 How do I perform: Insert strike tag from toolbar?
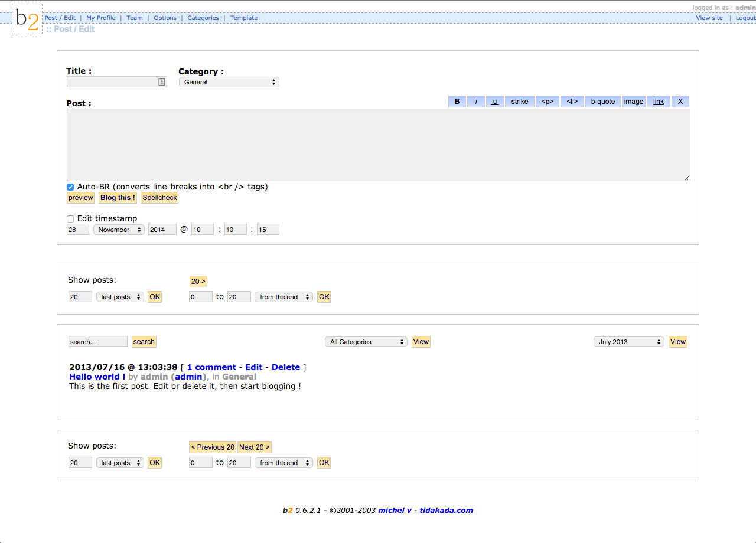520,102
